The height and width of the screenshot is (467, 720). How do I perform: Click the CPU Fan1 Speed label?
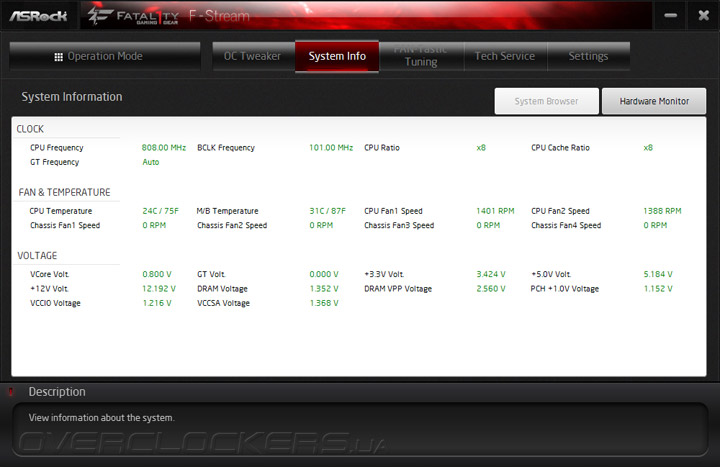[x=394, y=211]
